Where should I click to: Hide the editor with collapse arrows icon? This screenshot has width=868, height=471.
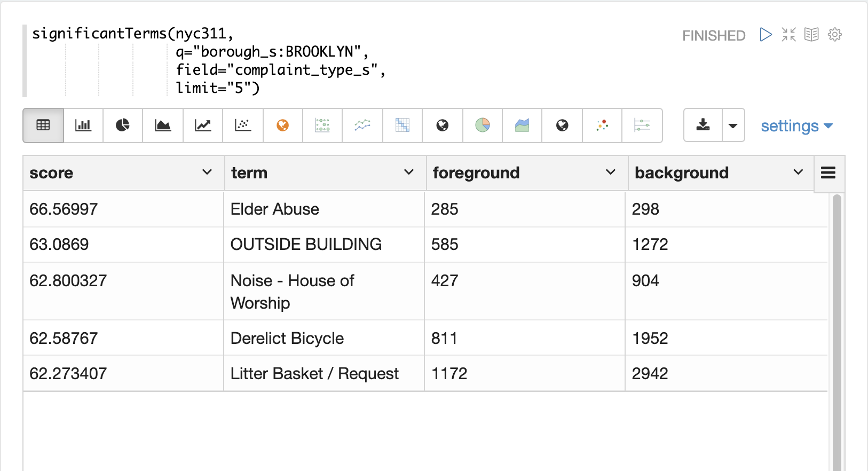tap(788, 35)
